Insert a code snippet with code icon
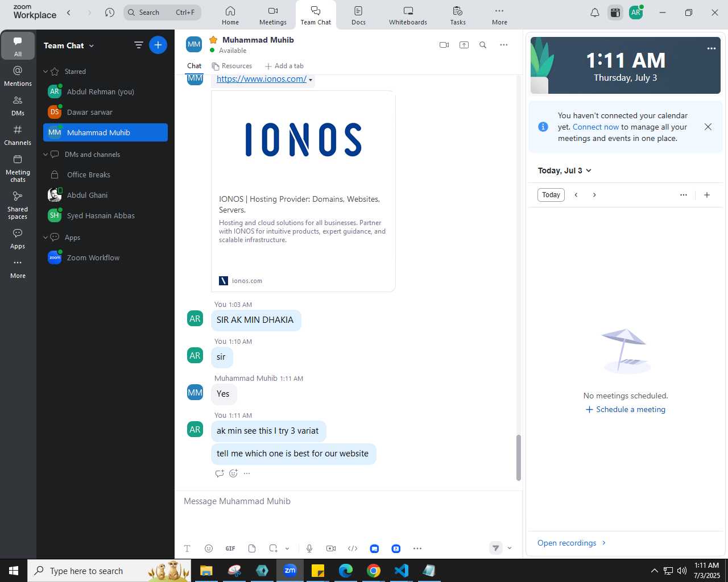The height and width of the screenshot is (582, 728). click(x=353, y=548)
